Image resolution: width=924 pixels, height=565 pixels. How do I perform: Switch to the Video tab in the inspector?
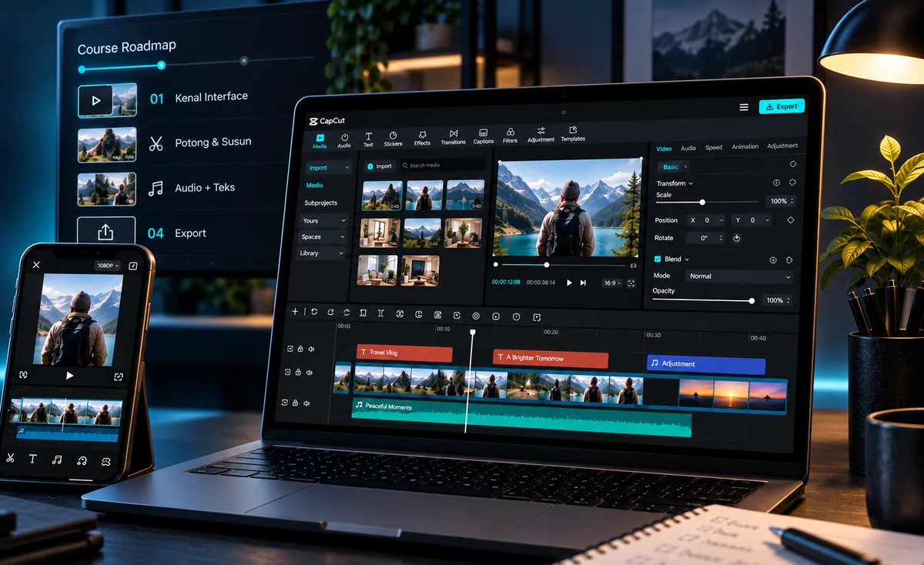point(664,149)
